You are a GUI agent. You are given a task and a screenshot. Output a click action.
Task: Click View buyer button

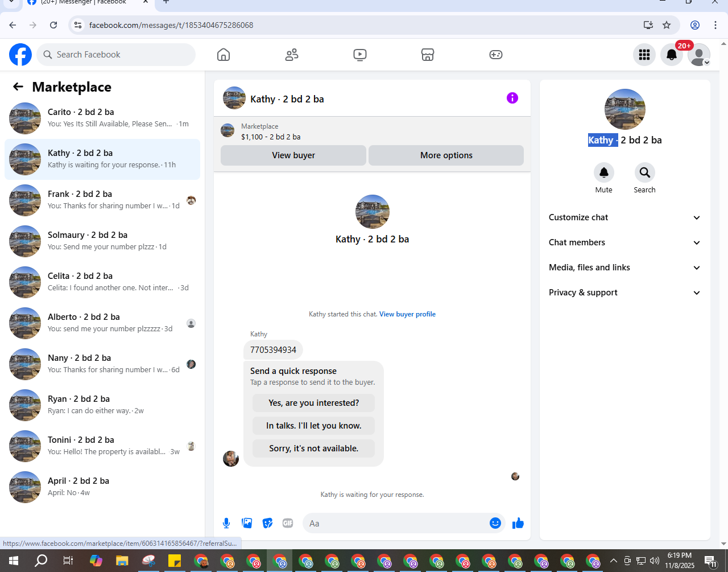tap(293, 155)
